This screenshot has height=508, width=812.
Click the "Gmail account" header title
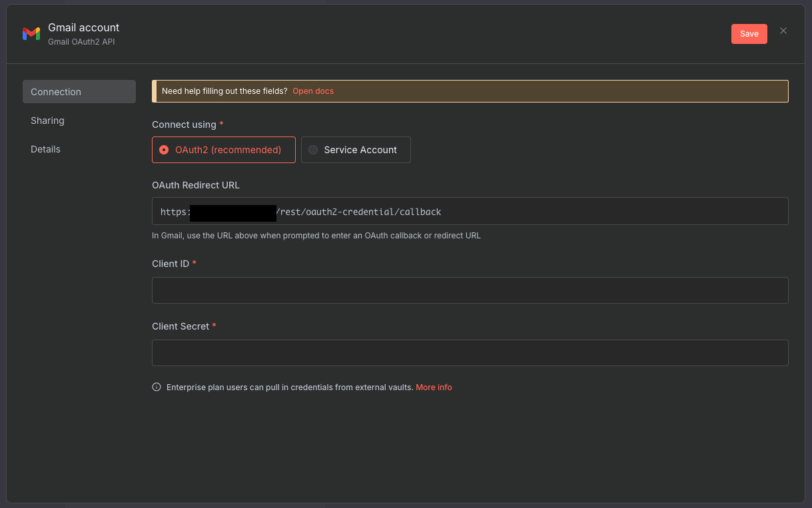[83, 27]
